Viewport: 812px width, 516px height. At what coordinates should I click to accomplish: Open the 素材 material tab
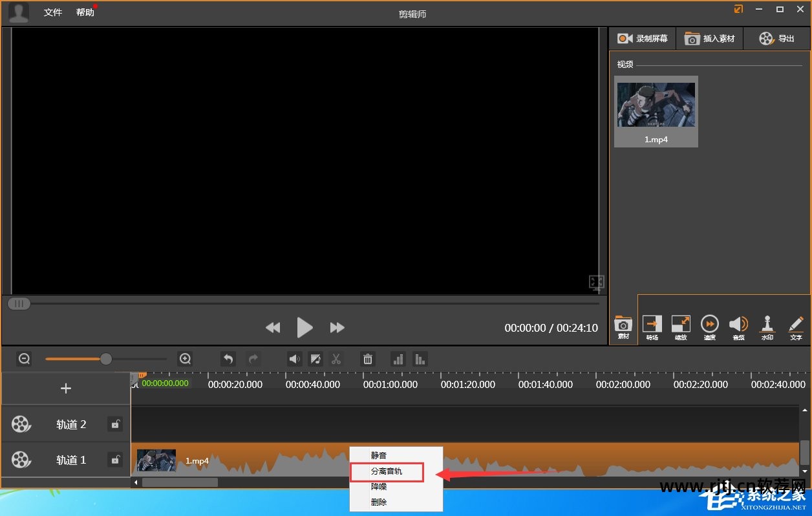pos(623,328)
